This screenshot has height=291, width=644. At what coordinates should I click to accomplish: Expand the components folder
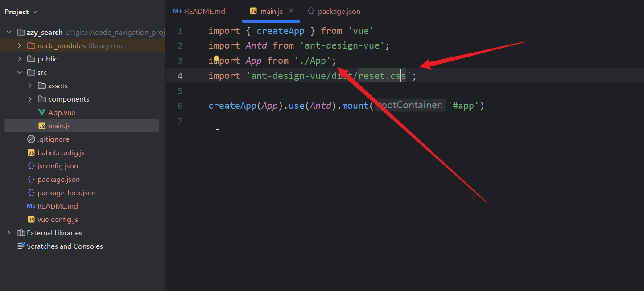click(x=30, y=99)
